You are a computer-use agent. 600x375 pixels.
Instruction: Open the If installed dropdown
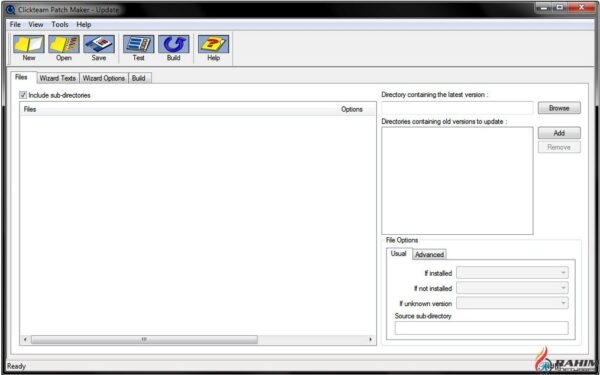pos(512,273)
